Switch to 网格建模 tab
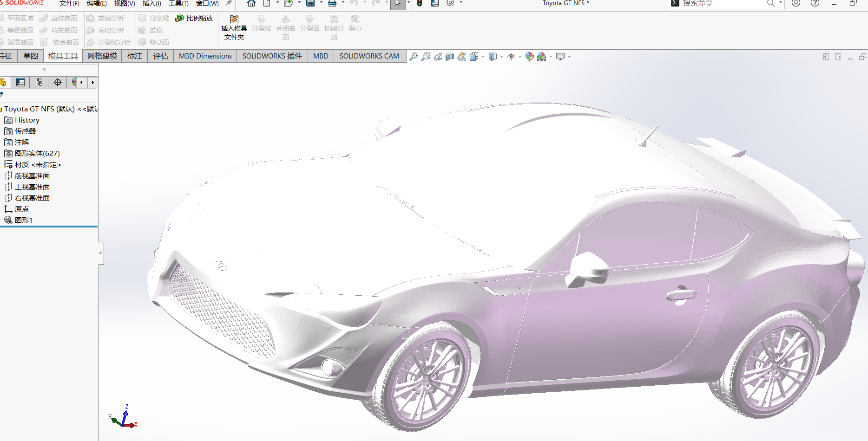 (x=102, y=56)
